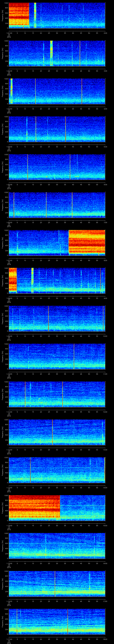Click the "1:16:00" start time label
Screen dimensions: 114x644
click(9, 601)
